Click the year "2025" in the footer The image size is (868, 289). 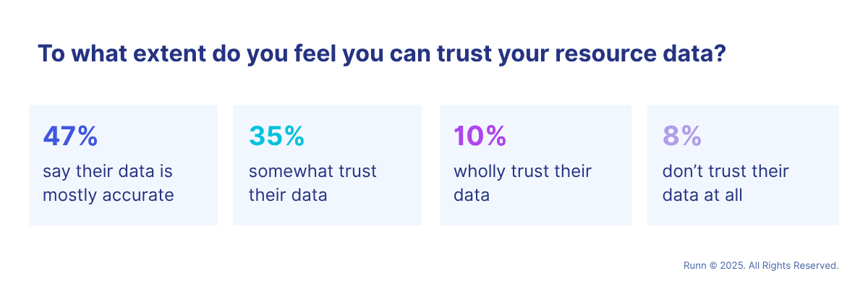pyautogui.click(x=731, y=266)
